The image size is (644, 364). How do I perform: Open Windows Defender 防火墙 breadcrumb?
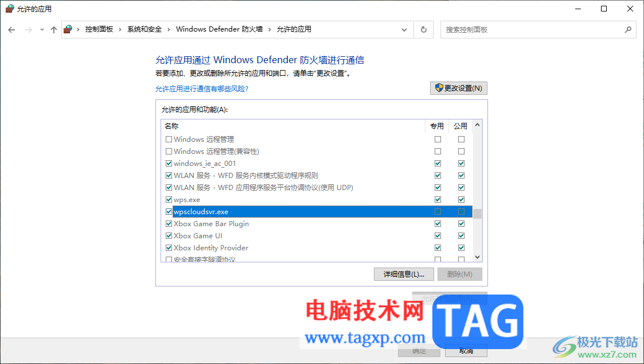pos(219,29)
